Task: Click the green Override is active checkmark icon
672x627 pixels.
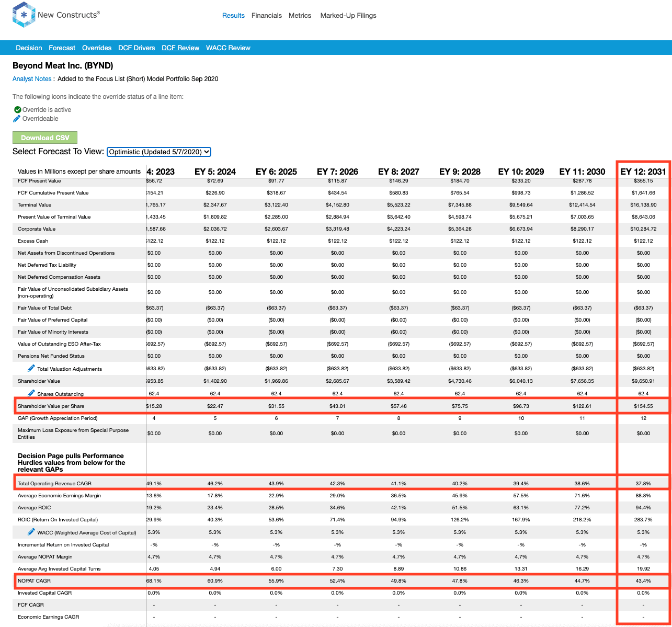Action: coord(18,110)
